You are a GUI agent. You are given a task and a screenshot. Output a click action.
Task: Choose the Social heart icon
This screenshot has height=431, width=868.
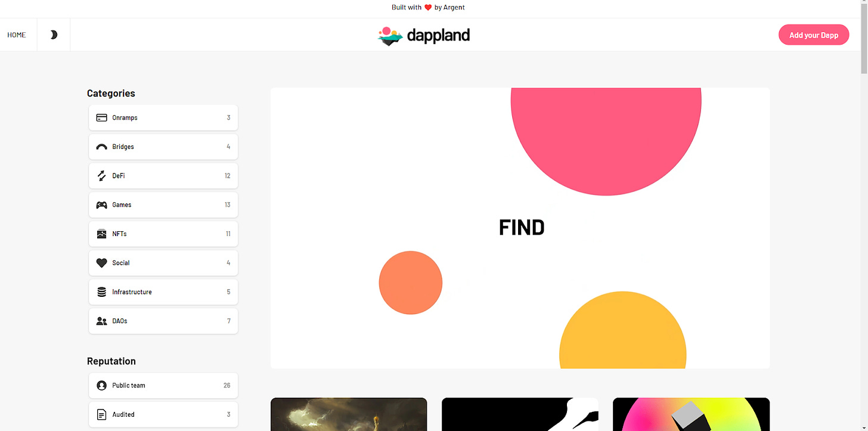click(101, 263)
